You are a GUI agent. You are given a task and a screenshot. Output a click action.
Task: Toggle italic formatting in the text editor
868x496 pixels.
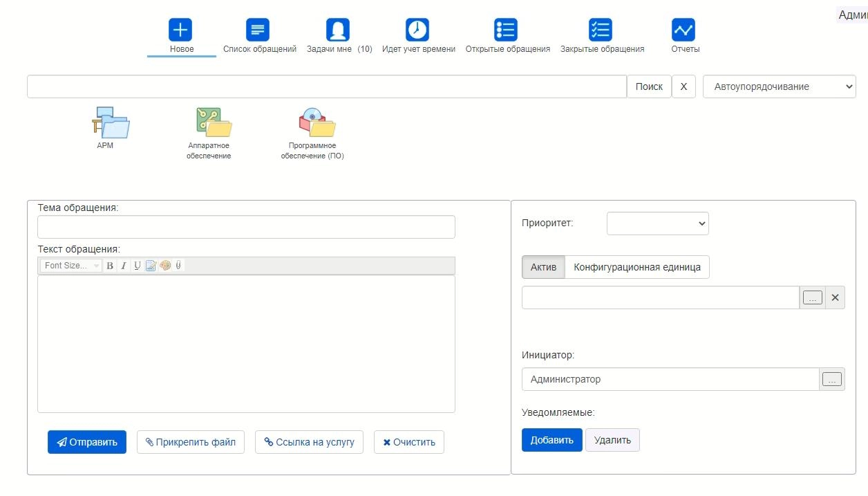tap(124, 266)
